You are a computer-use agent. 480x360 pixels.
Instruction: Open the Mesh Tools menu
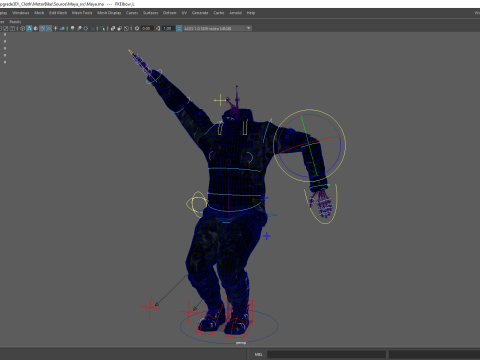pos(82,13)
